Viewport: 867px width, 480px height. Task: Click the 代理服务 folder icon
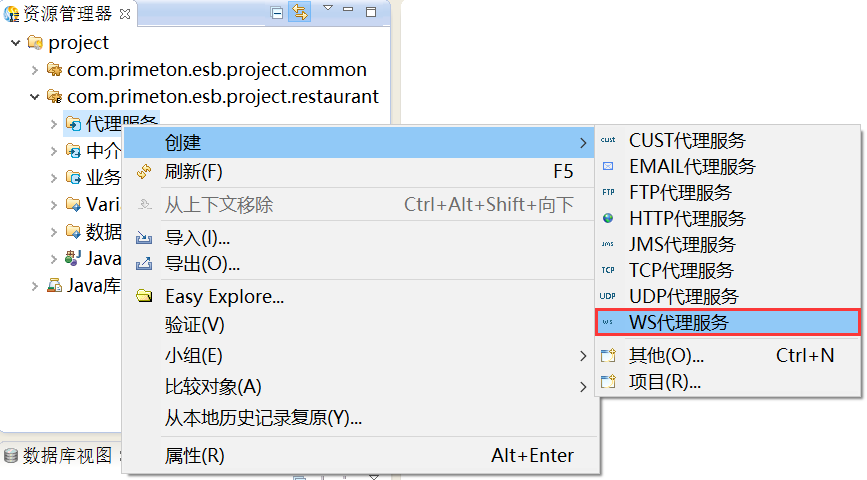[x=73, y=123]
